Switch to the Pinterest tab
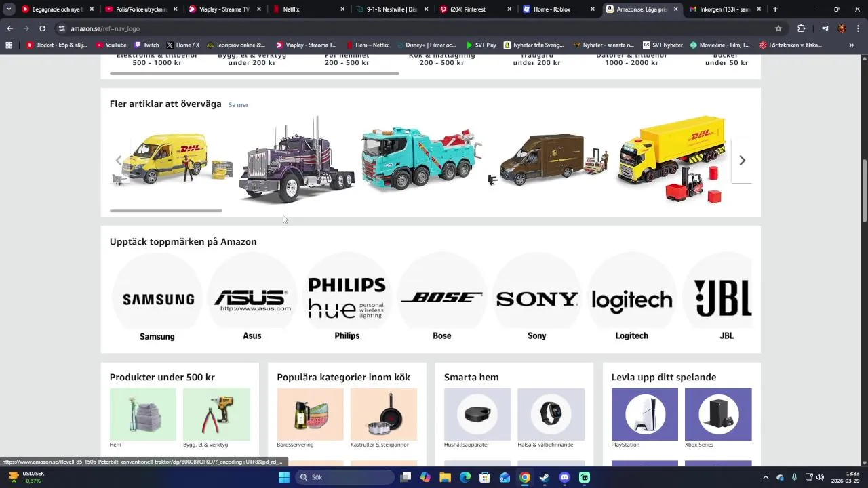This screenshot has height=488, width=868. point(475,9)
